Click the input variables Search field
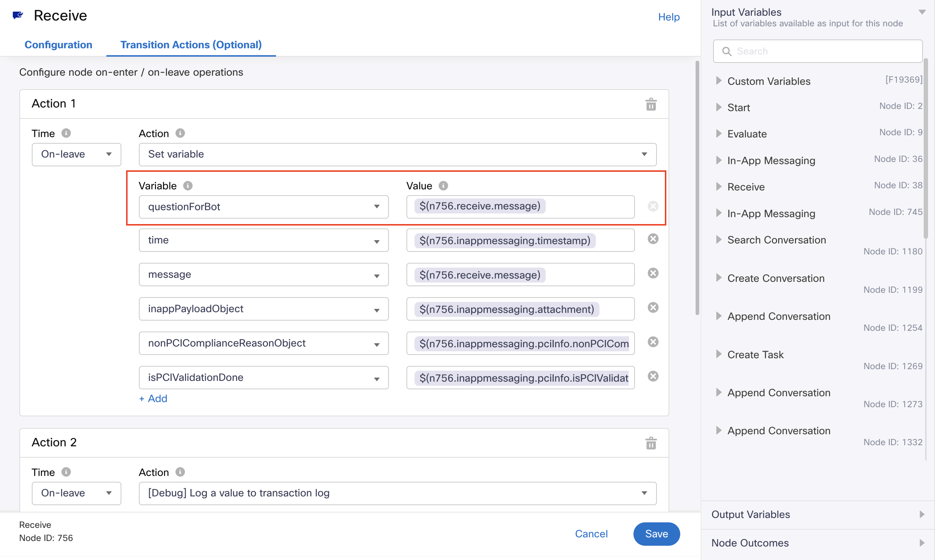The width and height of the screenshot is (935, 560). (818, 51)
